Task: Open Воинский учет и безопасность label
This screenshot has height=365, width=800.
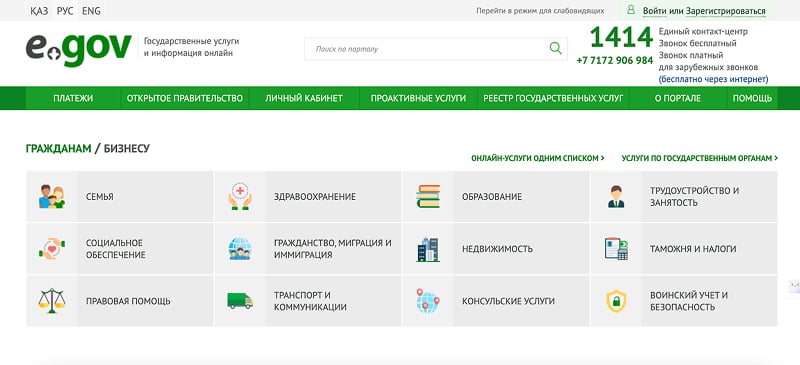Action: click(689, 301)
